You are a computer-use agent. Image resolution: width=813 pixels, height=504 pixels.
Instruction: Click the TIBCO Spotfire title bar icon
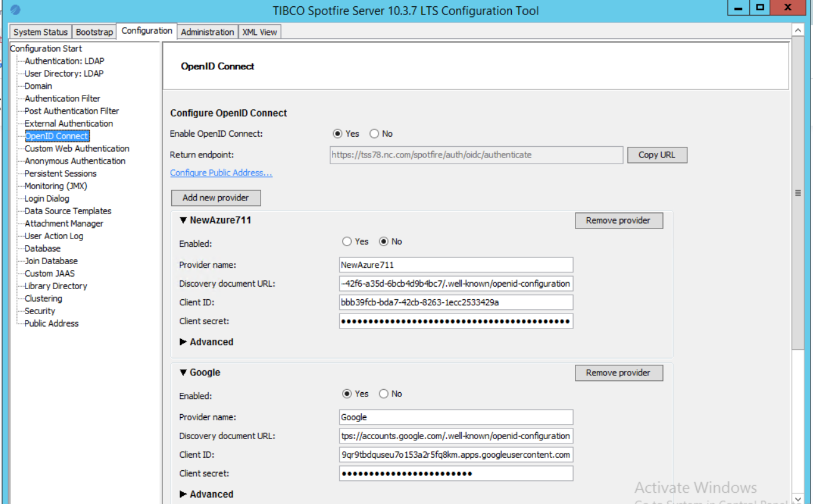tap(16, 10)
